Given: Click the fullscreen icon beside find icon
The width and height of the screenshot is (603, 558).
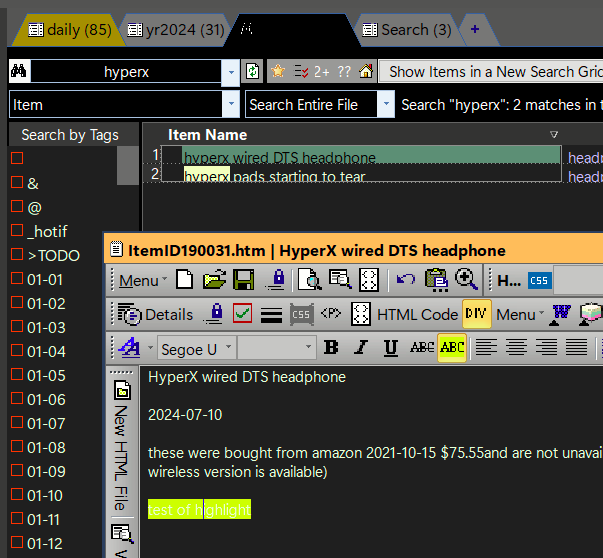Looking at the screenshot, I should [369, 280].
